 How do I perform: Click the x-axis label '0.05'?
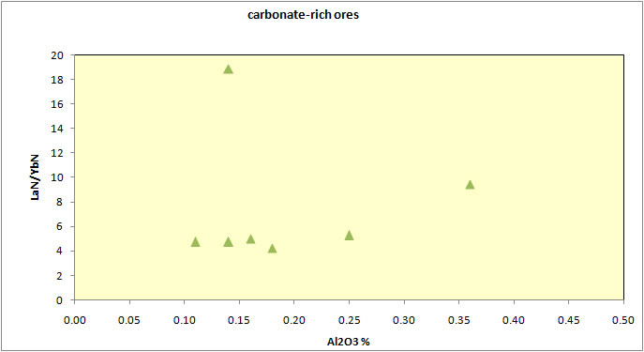click(x=129, y=320)
